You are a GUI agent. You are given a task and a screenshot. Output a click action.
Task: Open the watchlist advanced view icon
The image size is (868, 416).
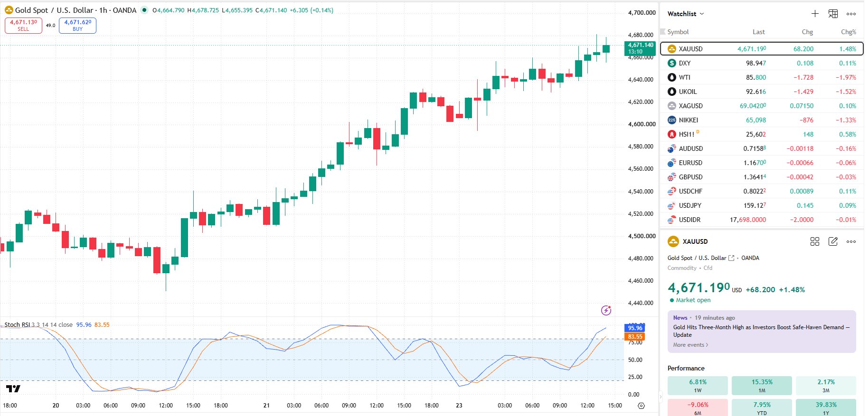(833, 14)
